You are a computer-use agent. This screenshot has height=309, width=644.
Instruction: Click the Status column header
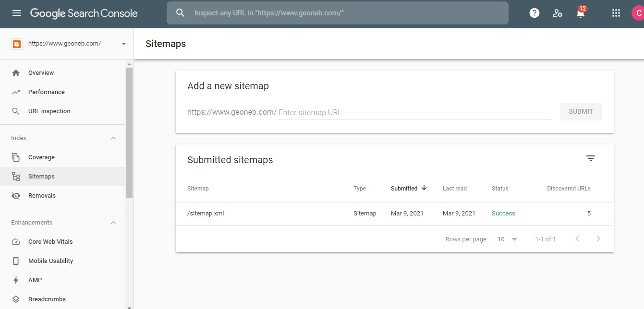point(500,189)
